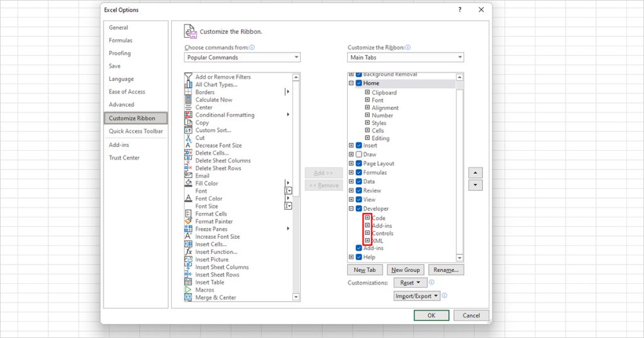Select the Proofing category
Image resolution: width=644 pixels, height=338 pixels.
coord(120,53)
